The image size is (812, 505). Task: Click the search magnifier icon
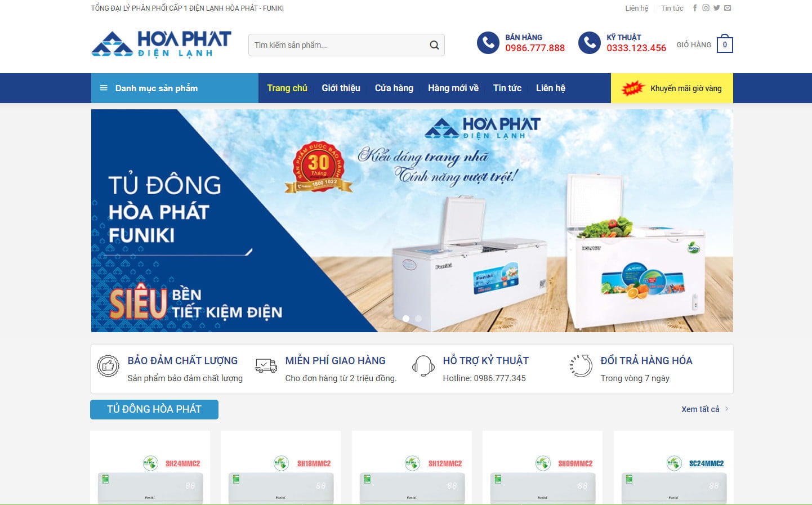point(434,45)
